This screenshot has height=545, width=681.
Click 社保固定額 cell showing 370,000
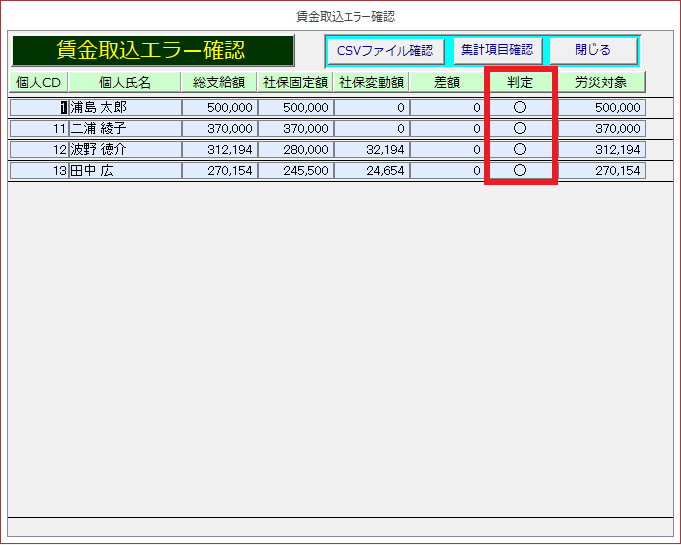pyautogui.click(x=294, y=128)
